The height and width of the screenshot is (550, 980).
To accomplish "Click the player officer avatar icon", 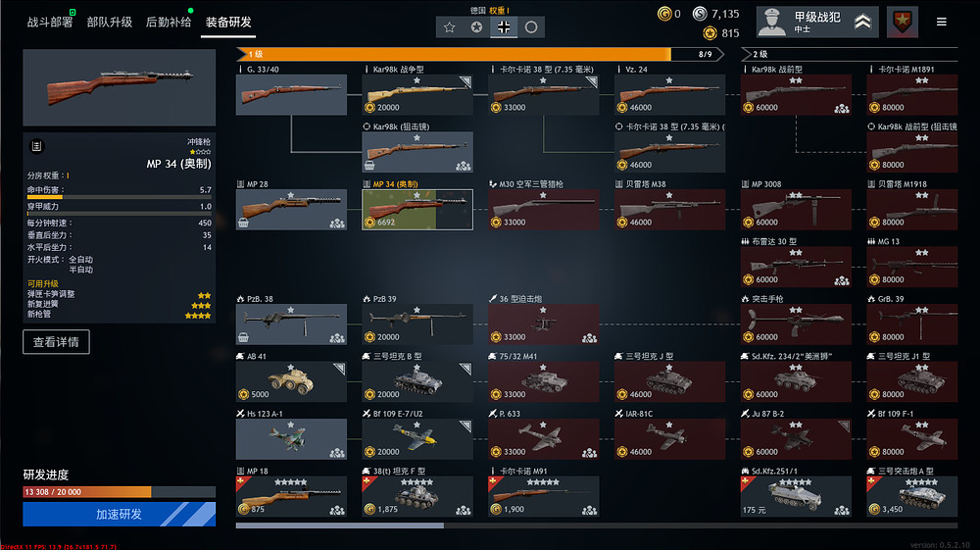I will [x=772, y=22].
